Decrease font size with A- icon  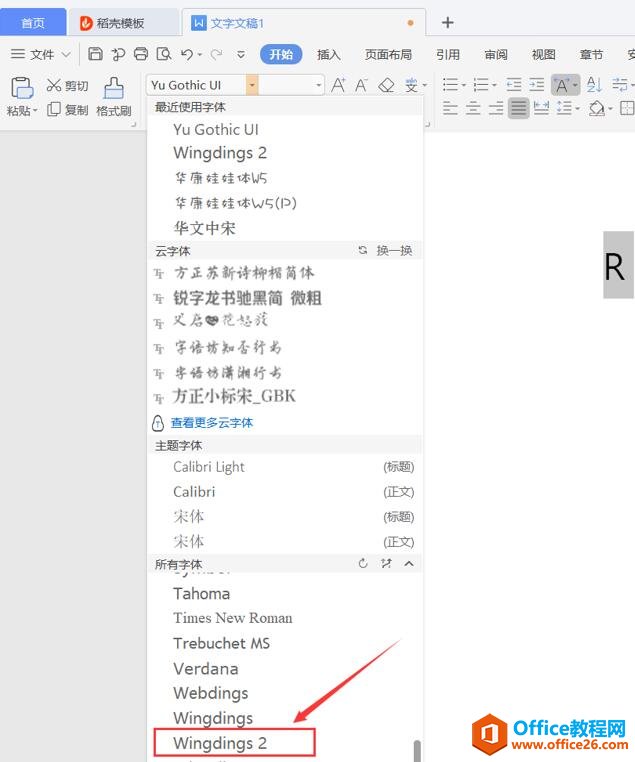(361, 86)
